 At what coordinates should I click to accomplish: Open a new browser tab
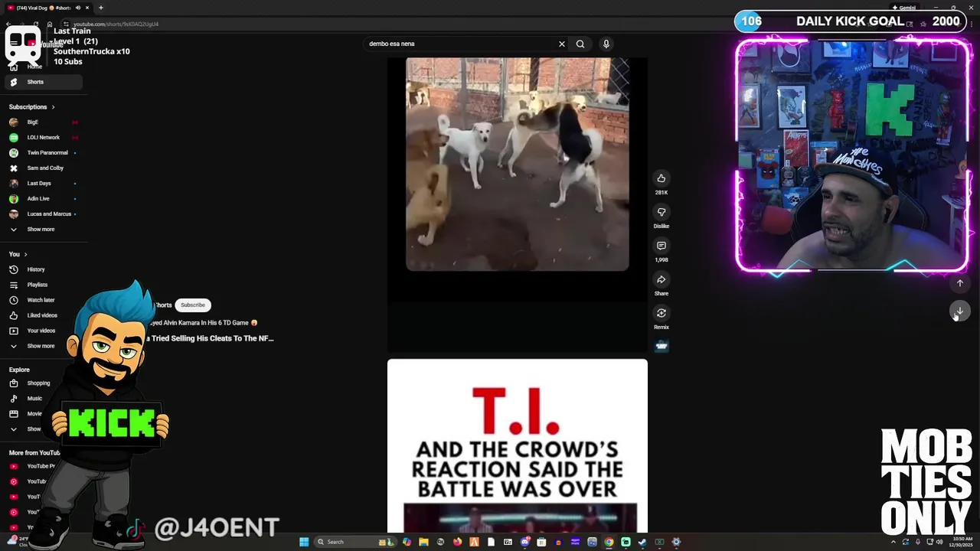[x=101, y=8]
